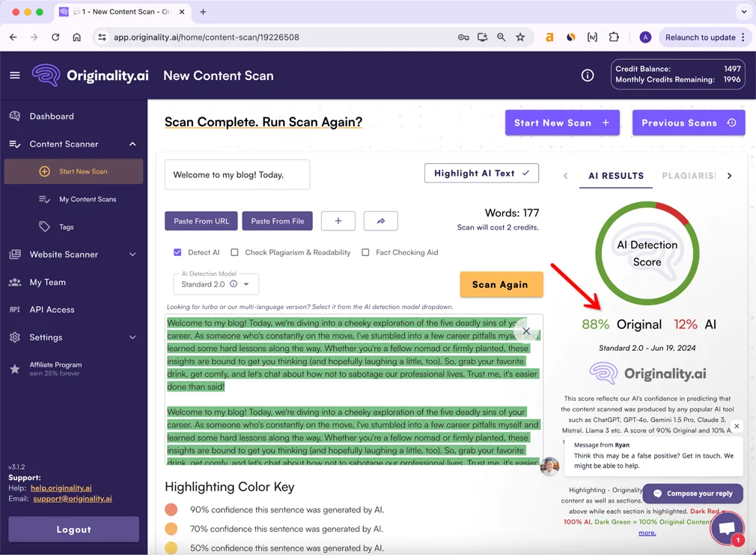Click the share arrow button
The image size is (756, 555).
point(380,221)
